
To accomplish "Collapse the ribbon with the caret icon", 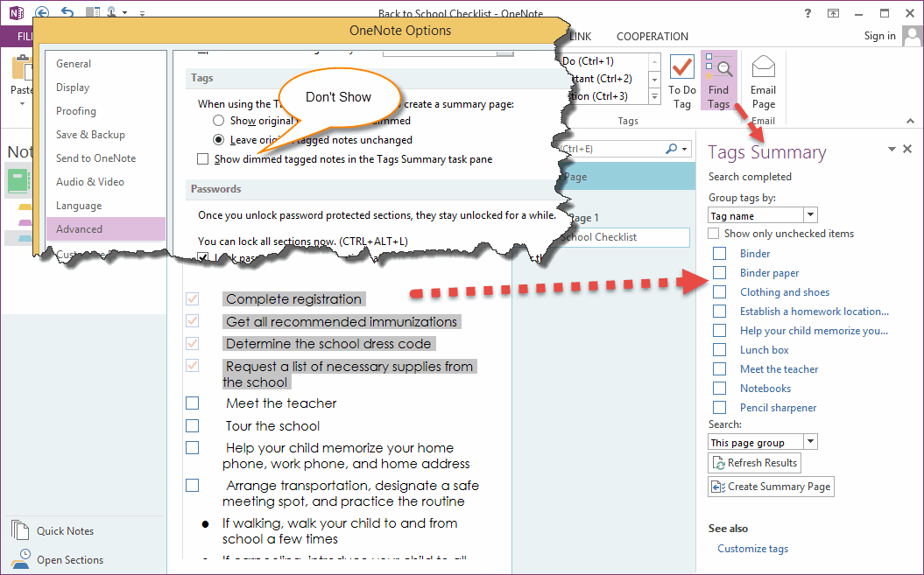I will (x=911, y=121).
